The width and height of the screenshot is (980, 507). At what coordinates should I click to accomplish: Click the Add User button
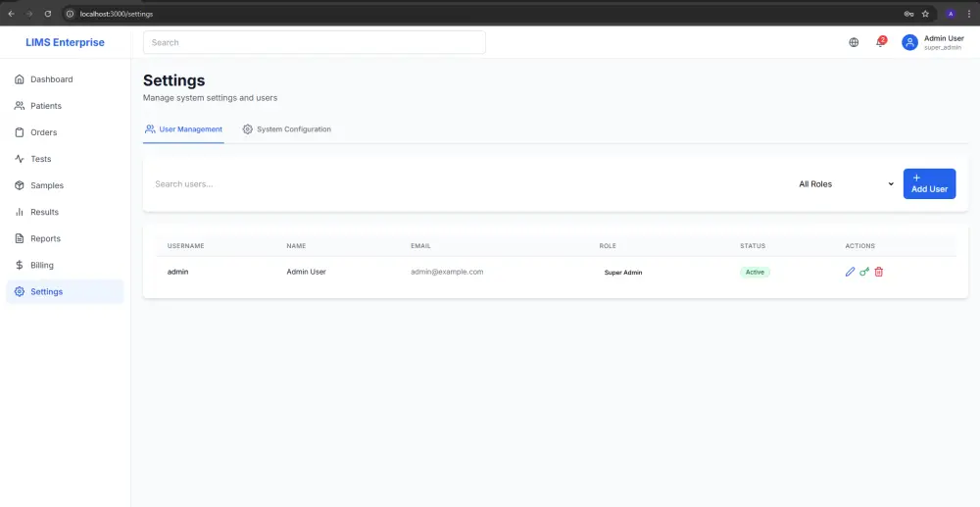[x=929, y=183]
